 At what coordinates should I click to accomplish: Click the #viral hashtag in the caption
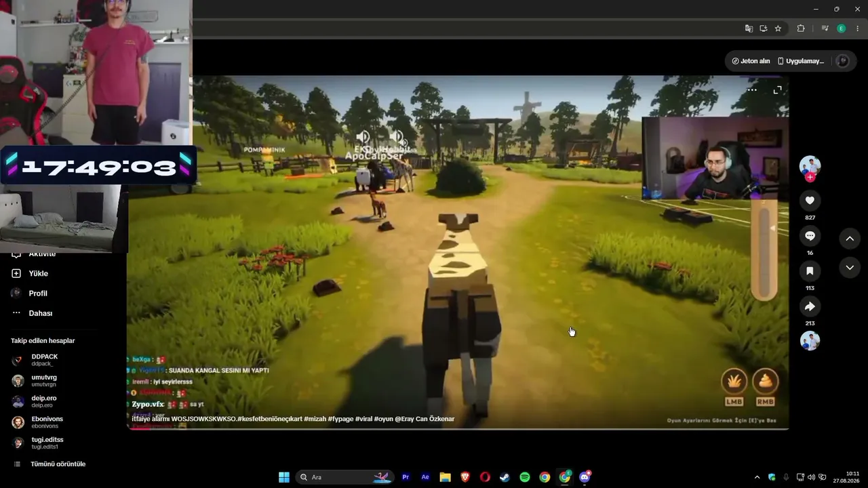[x=363, y=419]
